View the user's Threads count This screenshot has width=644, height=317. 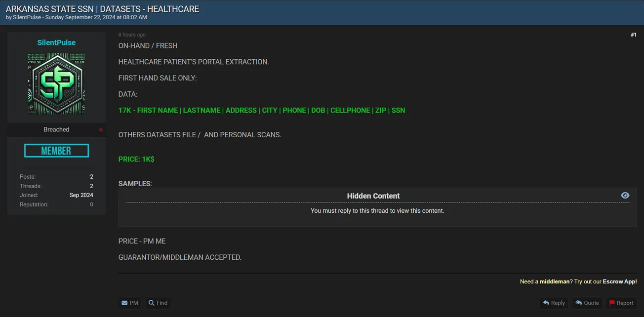coord(91,186)
